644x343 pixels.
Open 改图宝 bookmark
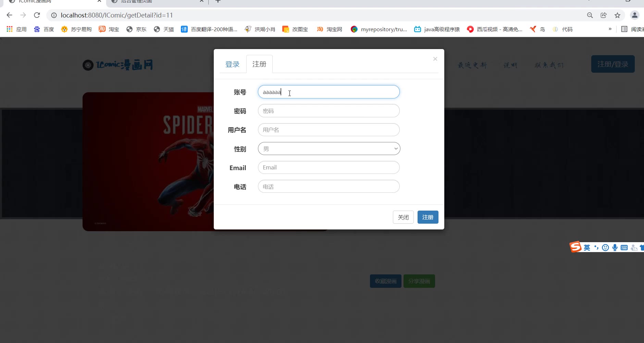point(295,29)
